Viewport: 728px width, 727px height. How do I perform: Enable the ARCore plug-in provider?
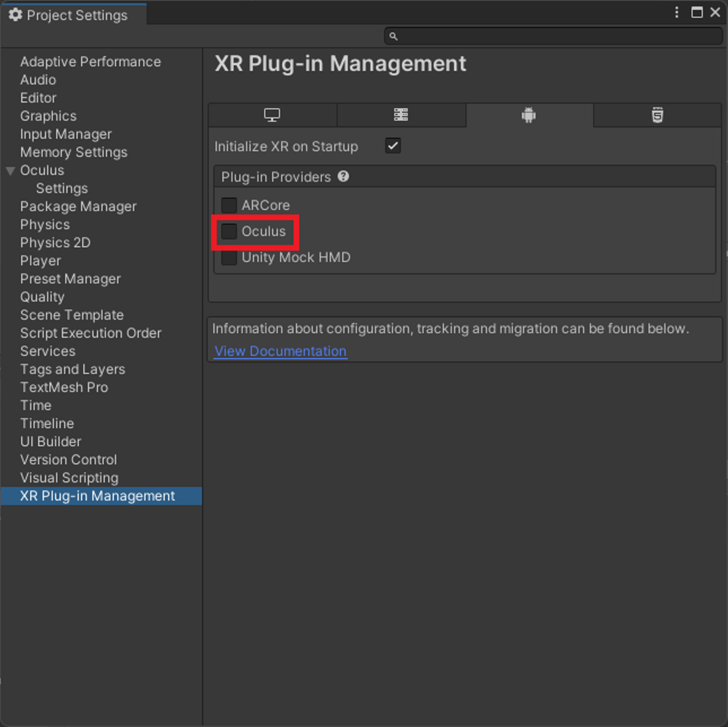point(229,205)
